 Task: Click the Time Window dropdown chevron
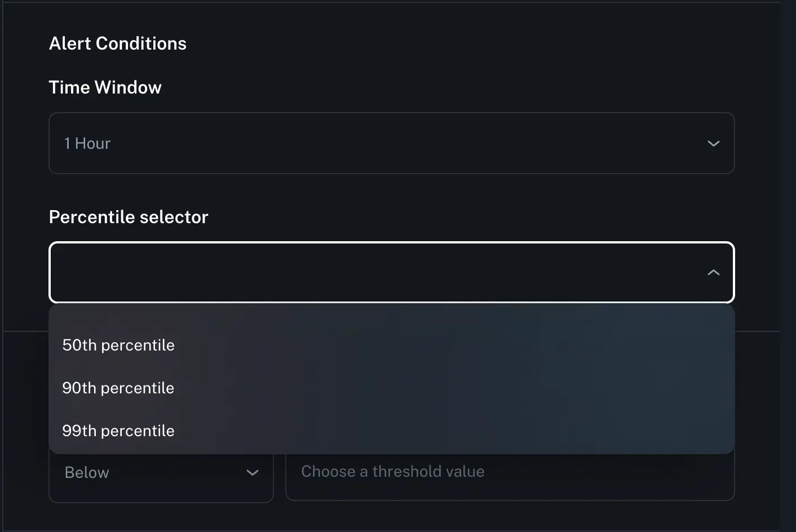pos(713,143)
